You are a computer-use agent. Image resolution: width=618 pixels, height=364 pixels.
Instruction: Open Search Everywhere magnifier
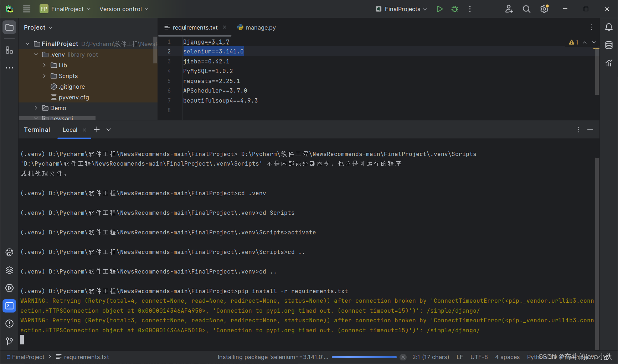pos(526,9)
